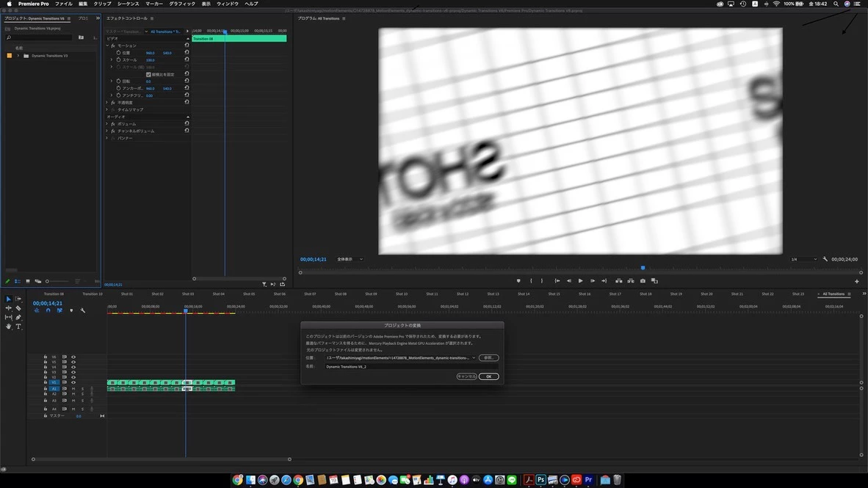The image size is (868, 488).
Task: Select the Ripple Edit tool
Action: [x=8, y=308]
